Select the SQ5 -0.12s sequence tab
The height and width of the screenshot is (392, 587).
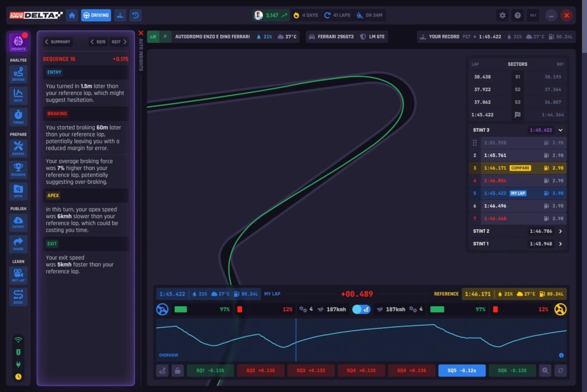(x=461, y=371)
